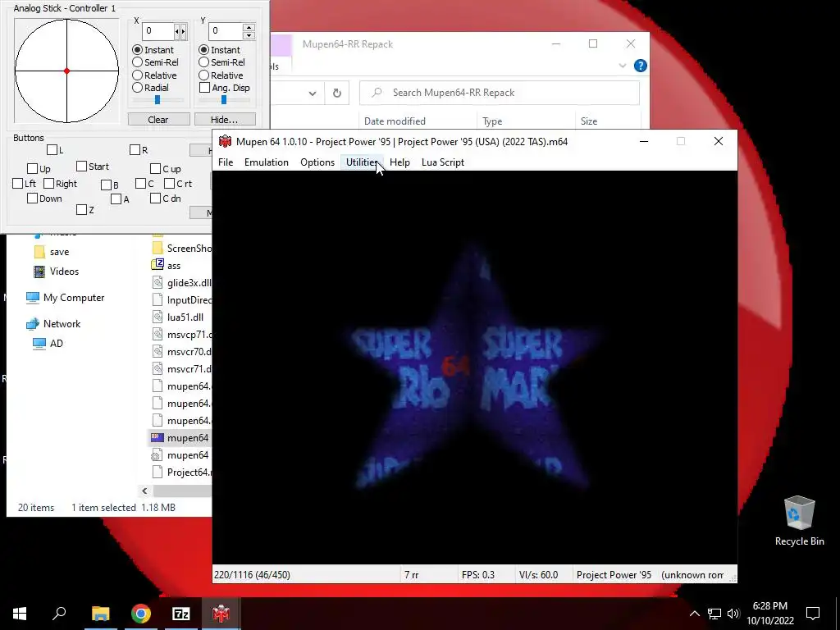Open the Lua Script menu
The width and height of the screenshot is (840, 630).
[442, 162]
